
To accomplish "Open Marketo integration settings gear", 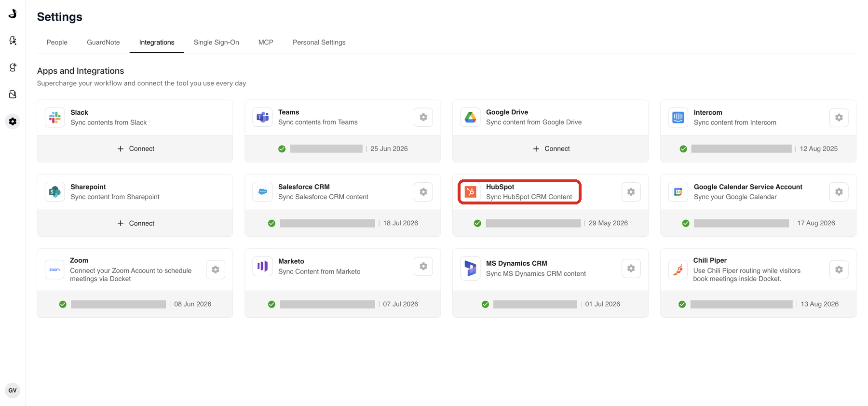I will pos(423,266).
